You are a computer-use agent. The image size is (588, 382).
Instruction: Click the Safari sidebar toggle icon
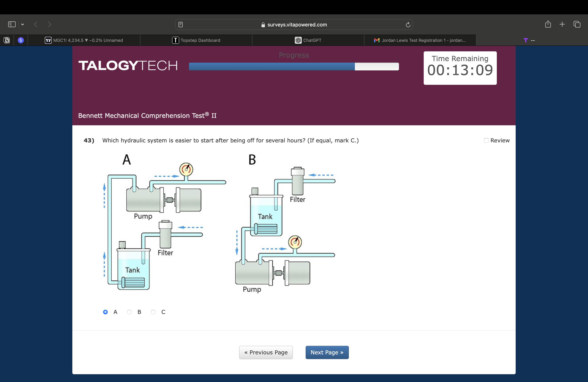pyautogui.click(x=12, y=24)
